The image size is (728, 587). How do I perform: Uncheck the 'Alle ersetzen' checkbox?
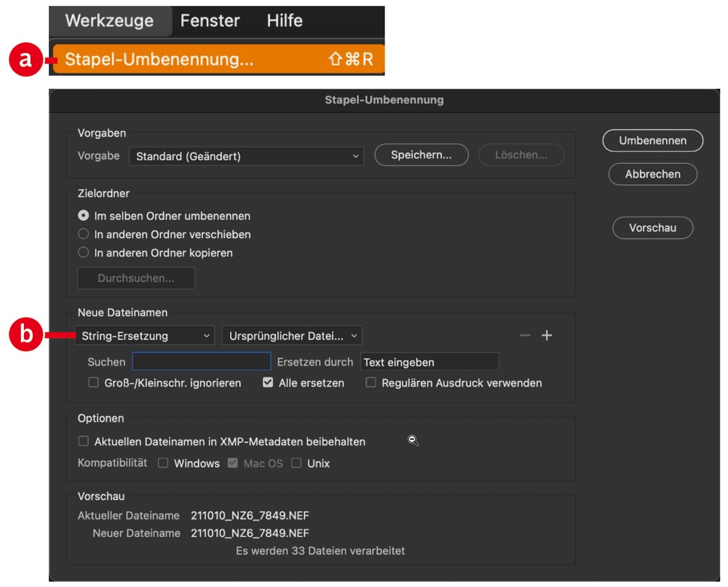point(267,382)
